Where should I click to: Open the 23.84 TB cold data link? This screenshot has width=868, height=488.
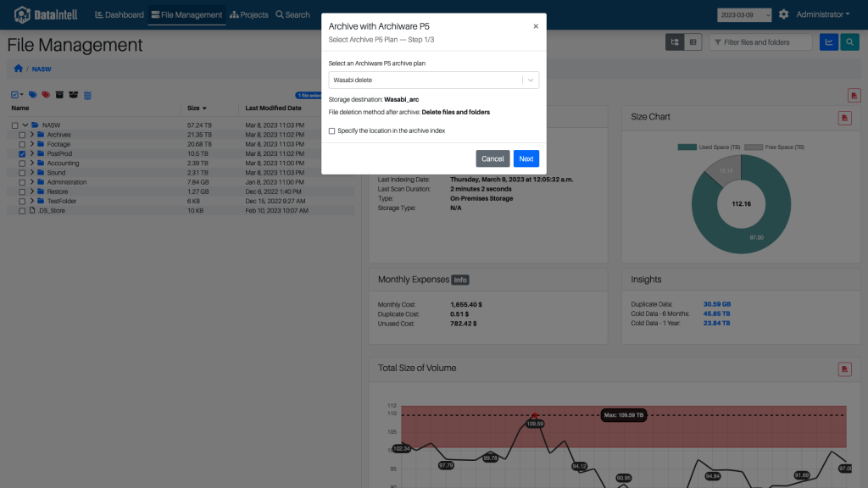(x=716, y=323)
